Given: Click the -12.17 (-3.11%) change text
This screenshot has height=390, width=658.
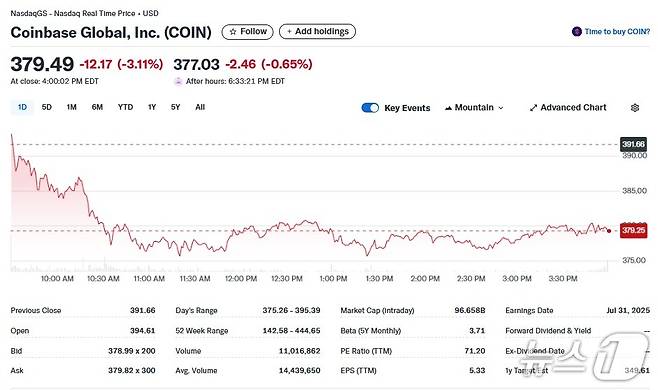Looking at the screenshot, I should coord(121,65).
